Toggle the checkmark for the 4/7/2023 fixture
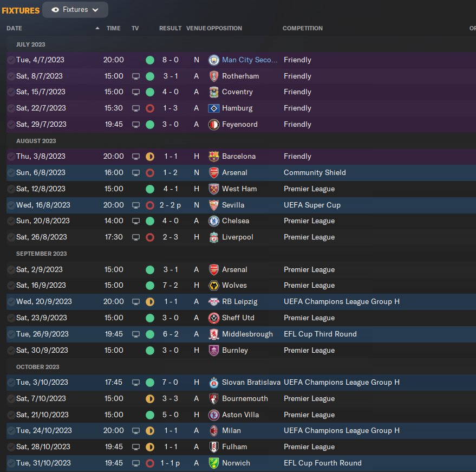 (11, 60)
